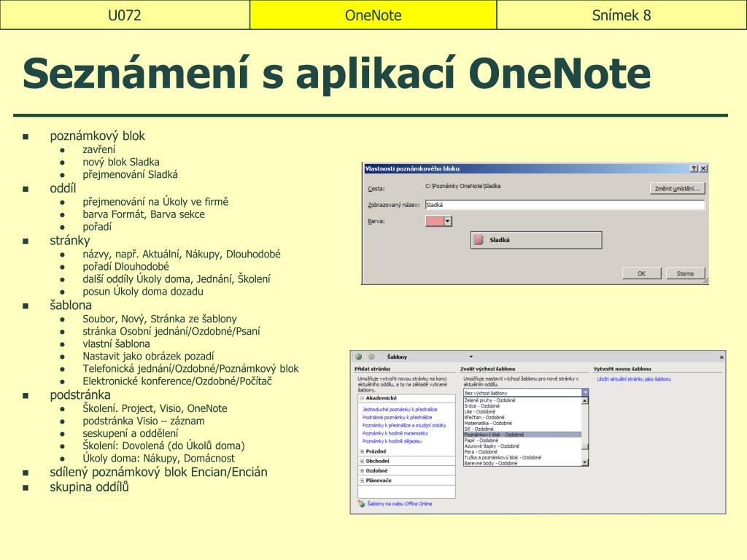
Task: Click the C:\Poznámky OneNote\Sladka path text
Action: click(x=462, y=186)
